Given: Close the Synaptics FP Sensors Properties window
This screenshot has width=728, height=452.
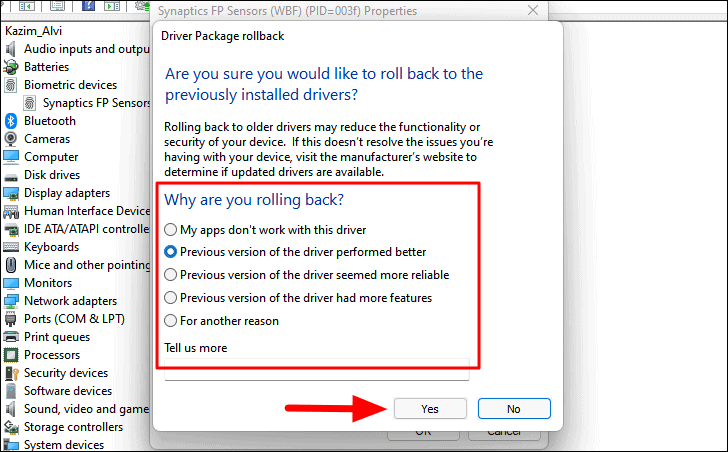Looking at the screenshot, I should pos(533,10).
